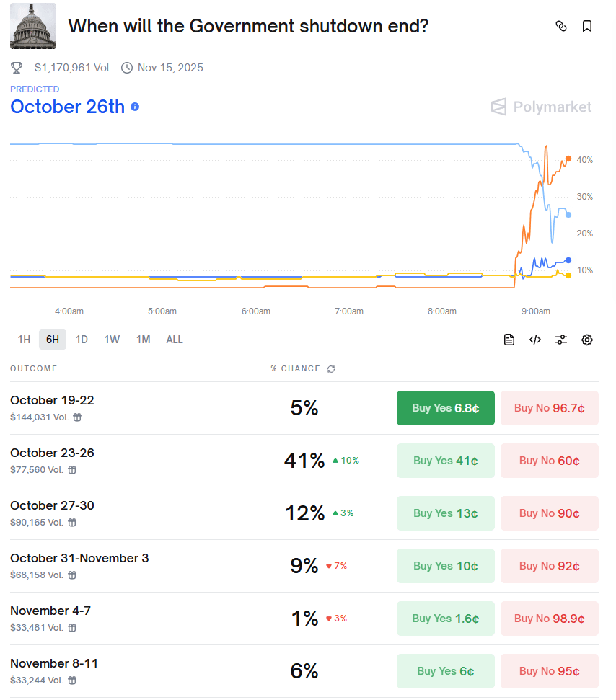Image resolution: width=616 pixels, height=700 pixels.
Task: Select the ALL time range
Action: [x=175, y=340]
